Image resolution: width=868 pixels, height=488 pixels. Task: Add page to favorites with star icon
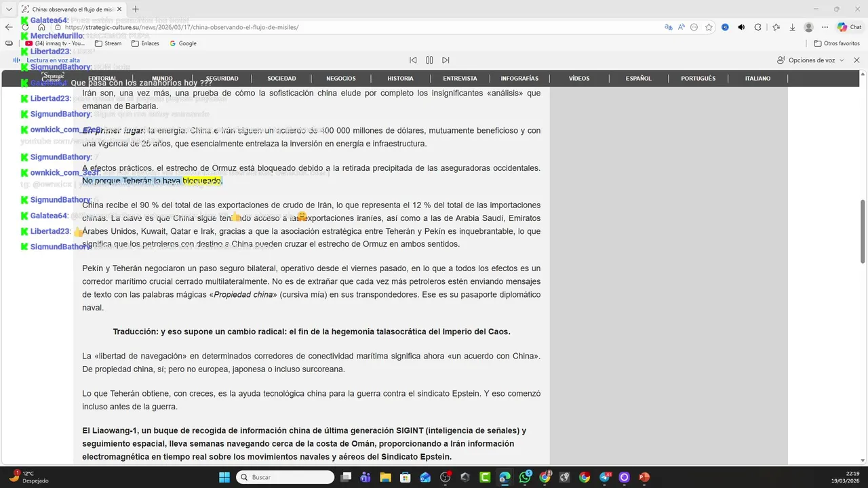709,27
